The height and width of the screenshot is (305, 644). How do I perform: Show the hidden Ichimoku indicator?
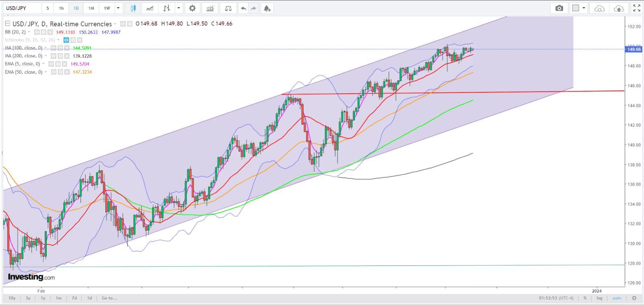[x=66, y=40]
